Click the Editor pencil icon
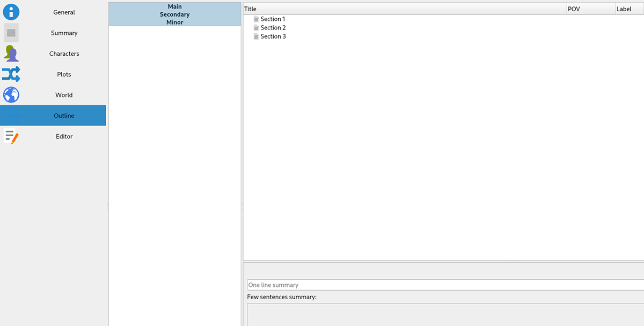Viewport: 644px width, 326px height. [11, 136]
